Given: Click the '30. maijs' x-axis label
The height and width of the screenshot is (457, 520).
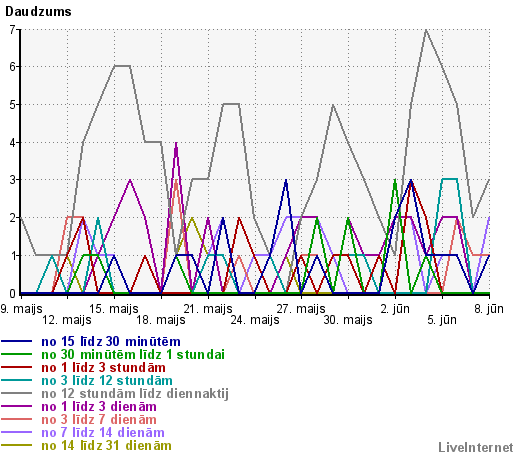Looking at the screenshot, I should [x=348, y=320].
